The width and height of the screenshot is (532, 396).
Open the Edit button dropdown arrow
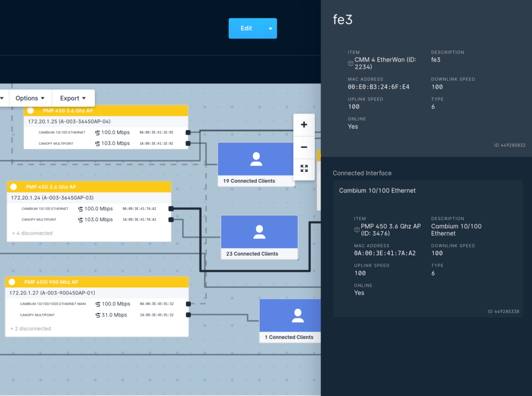tap(270, 28)
